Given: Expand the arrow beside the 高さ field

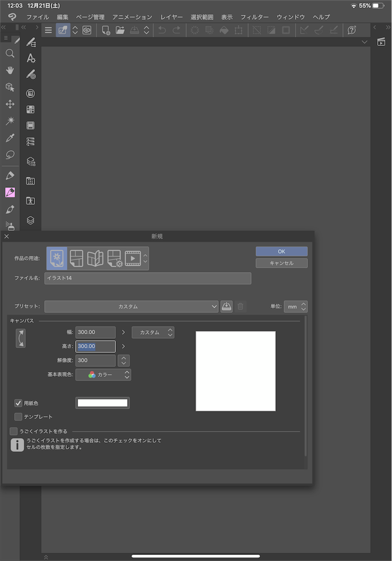Looking at the screenshot, I should tap(123, 346).
